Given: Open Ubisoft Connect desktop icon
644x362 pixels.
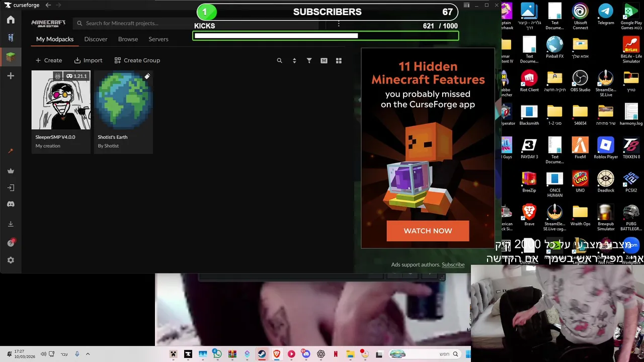Looking at the screenshot, I should coord(580,17).
